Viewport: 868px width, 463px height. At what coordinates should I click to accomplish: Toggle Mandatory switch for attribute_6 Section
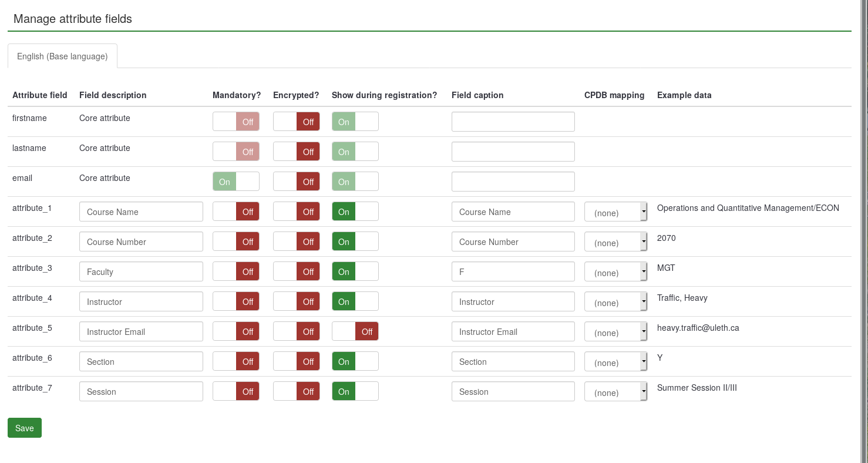click(235, 361)
